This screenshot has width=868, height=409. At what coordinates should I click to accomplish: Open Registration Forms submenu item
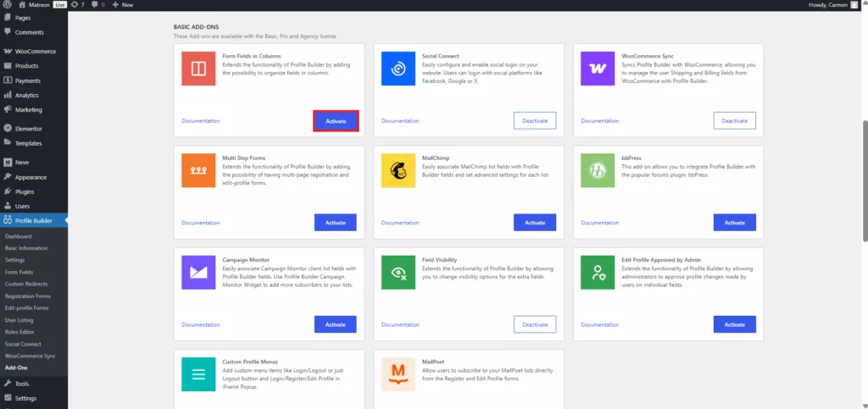coord(28,296)
